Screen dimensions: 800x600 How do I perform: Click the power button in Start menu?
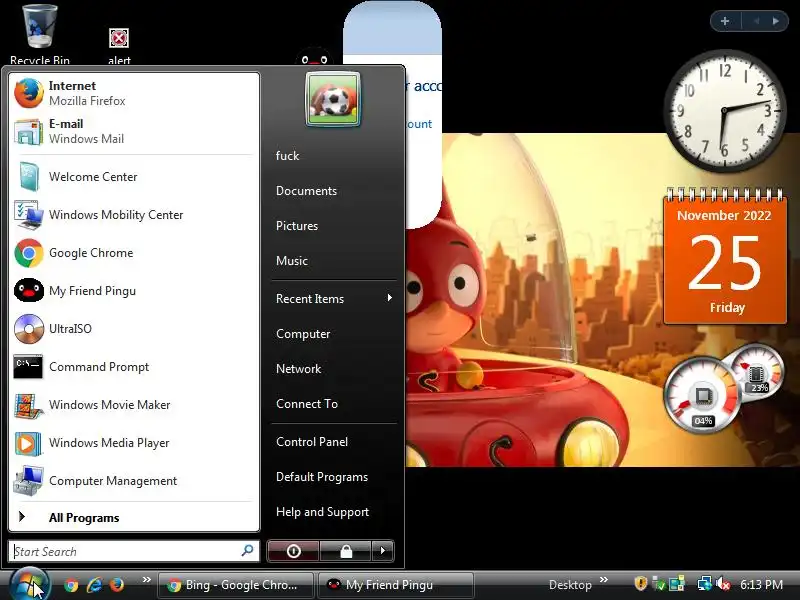point(293,551)
